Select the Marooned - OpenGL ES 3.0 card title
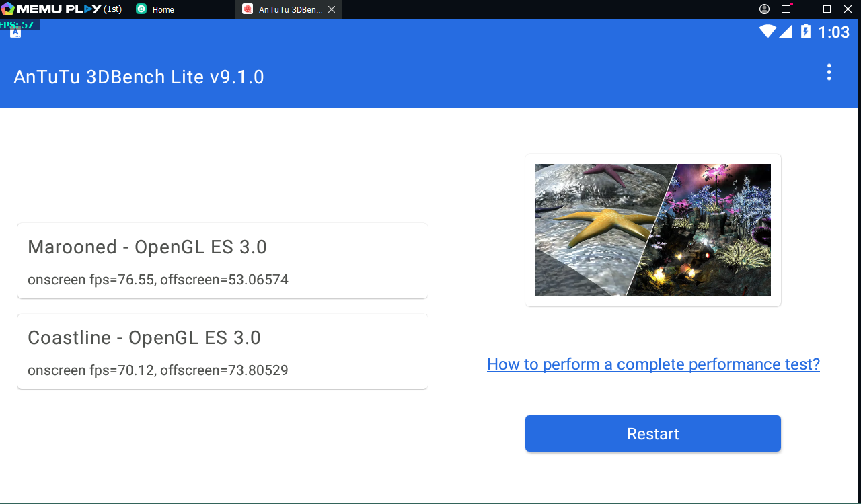This screenshot has width=861, height=504. point(147,247)
